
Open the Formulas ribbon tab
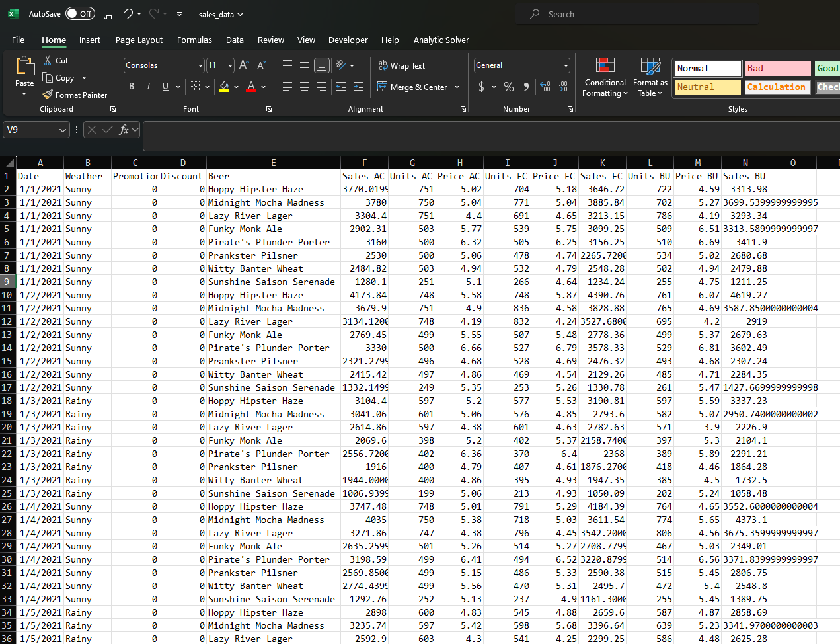coord(194,40)
